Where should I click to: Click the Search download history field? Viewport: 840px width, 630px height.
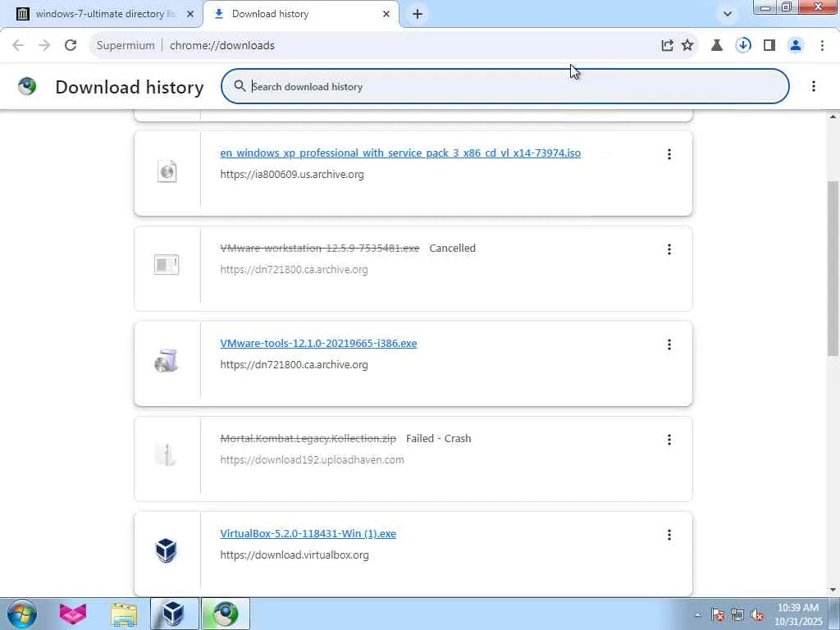[x=505, y=86]
